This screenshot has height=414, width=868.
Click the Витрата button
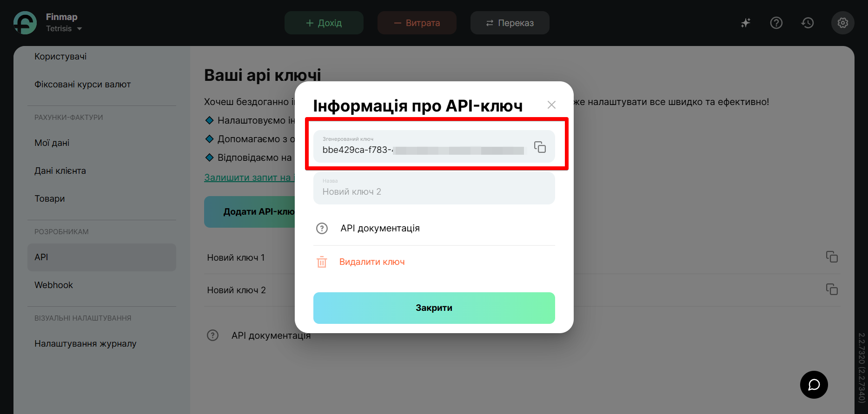417,23
